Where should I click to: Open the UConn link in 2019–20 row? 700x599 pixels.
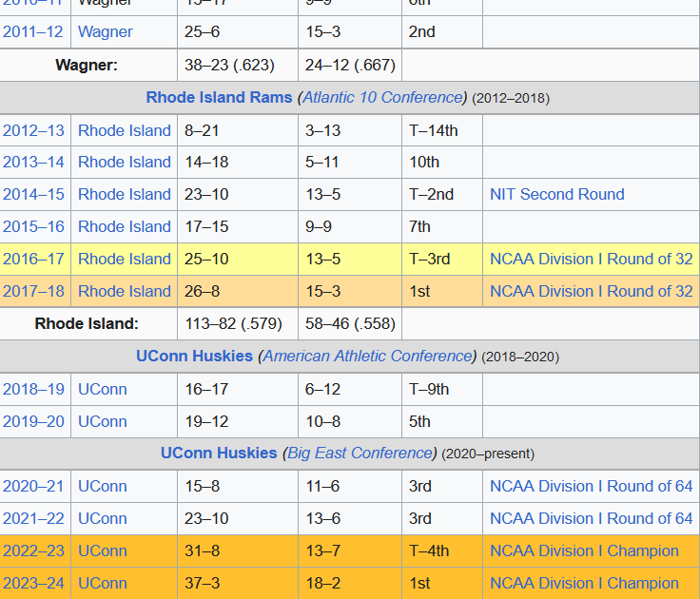[x=102, y=421]
